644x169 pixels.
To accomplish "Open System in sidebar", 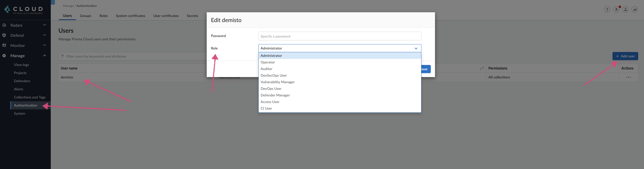I will 20,113.
